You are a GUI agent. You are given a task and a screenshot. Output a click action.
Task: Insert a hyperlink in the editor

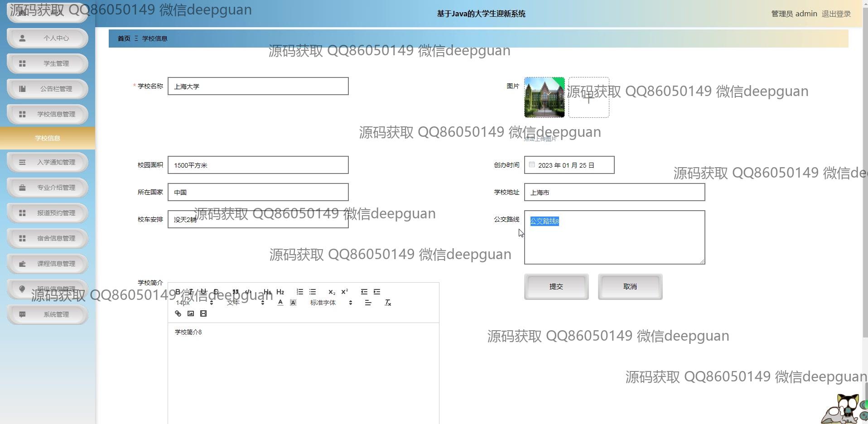(178, 313)
